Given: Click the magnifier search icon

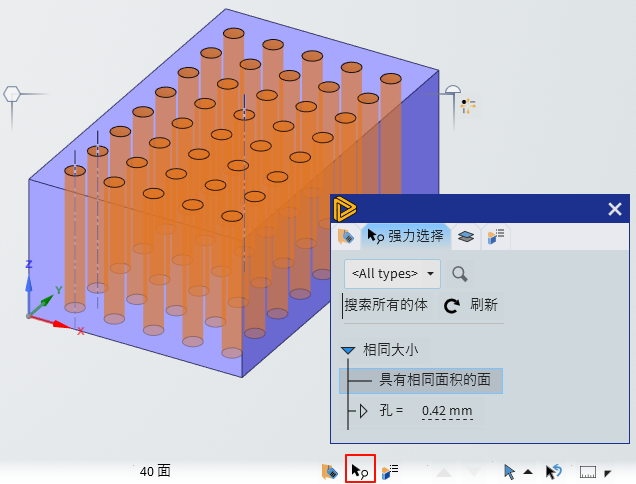Looking at the screenshot, I should click(460, 274).
